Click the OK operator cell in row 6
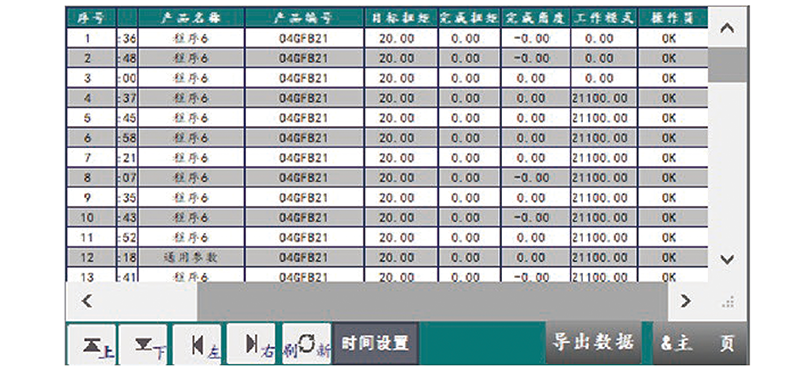Viewport: 800px width, 375px height. coord(672,138)
